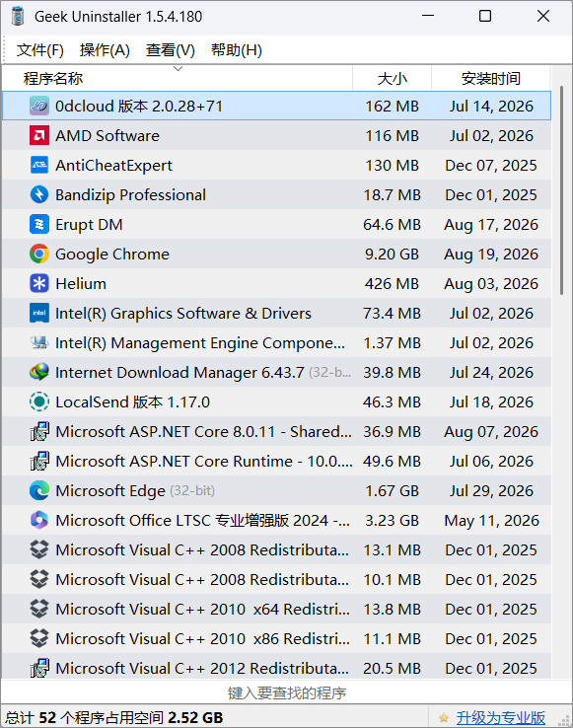Image resolution: width=573 pixels, height=728 pixels.
Task: Select the Internet Download Manager icon
Action: (x=39, y=372)
